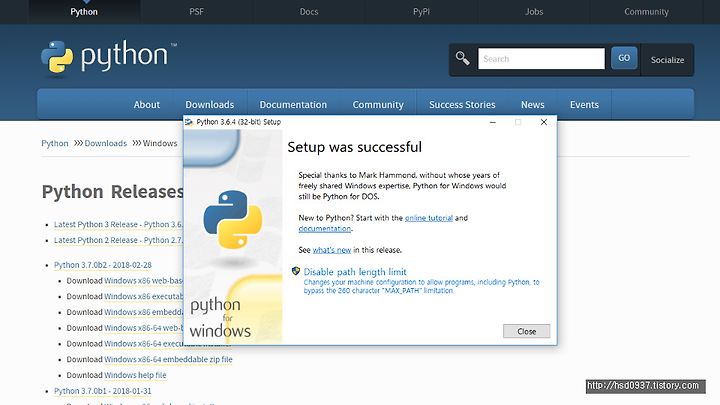Open the Latest Python 2 Release link
The height and width of the screenshot is (405, 720).
(118, 240)
